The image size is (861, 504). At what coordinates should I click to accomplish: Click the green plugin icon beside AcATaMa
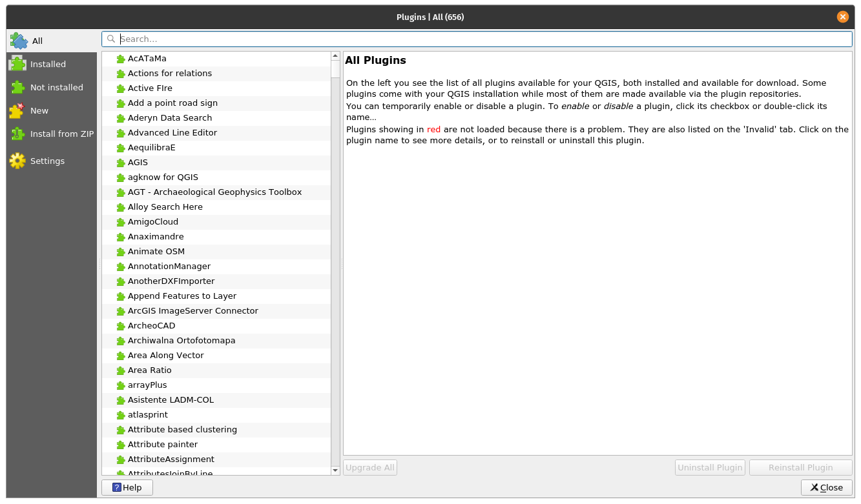[120, 58]
